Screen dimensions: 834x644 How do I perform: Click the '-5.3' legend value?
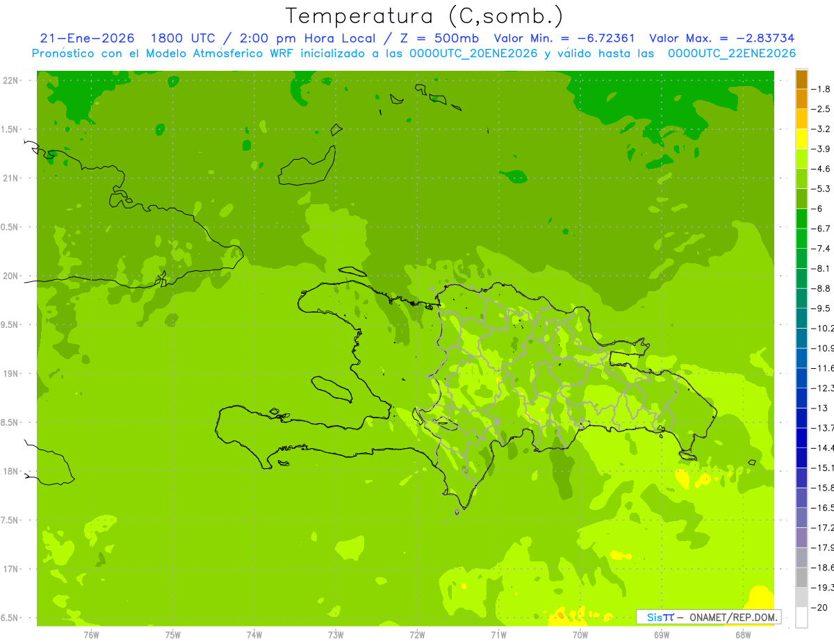pos(821,189)
